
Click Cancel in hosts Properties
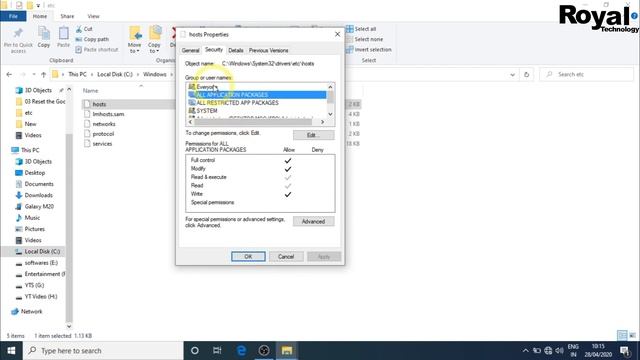286,256
